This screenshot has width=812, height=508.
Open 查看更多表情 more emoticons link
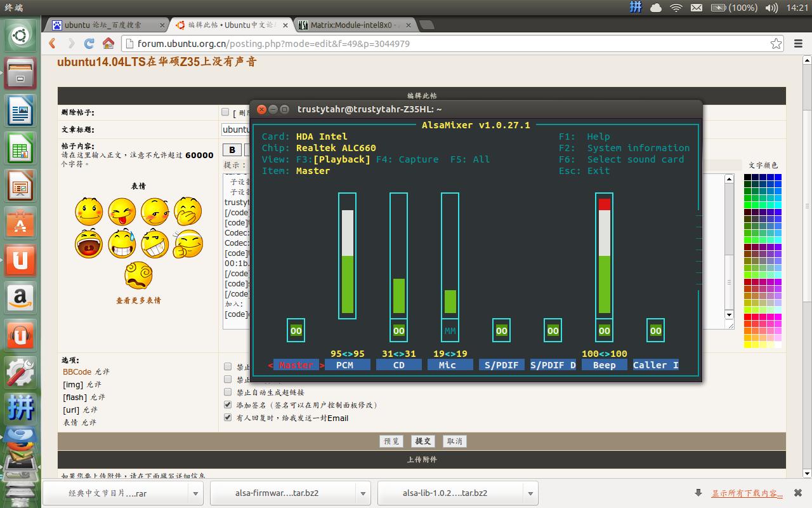click(x=138, y=300)
